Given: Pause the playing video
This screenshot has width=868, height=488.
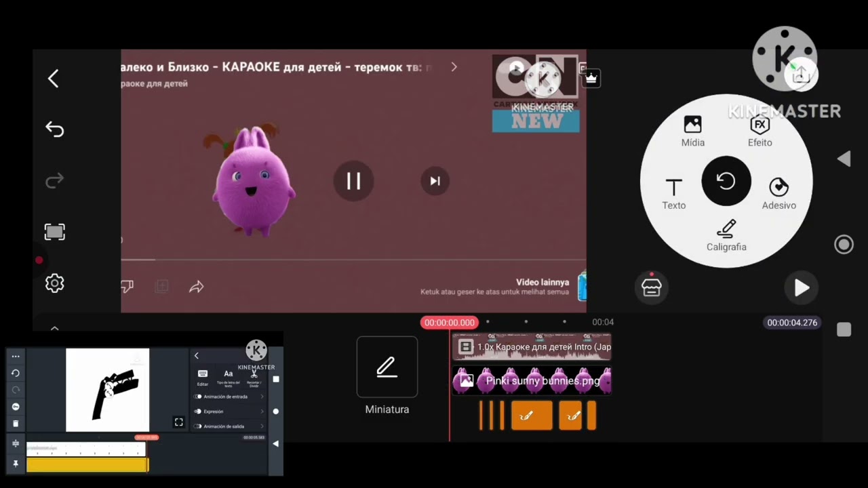Looking at the screenshot, I should (x=353, y=181).
